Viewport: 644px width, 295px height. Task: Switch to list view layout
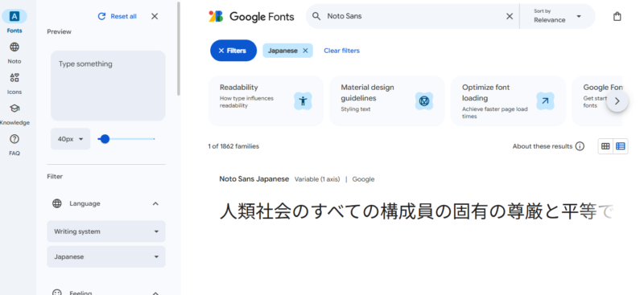coord(620,146)
